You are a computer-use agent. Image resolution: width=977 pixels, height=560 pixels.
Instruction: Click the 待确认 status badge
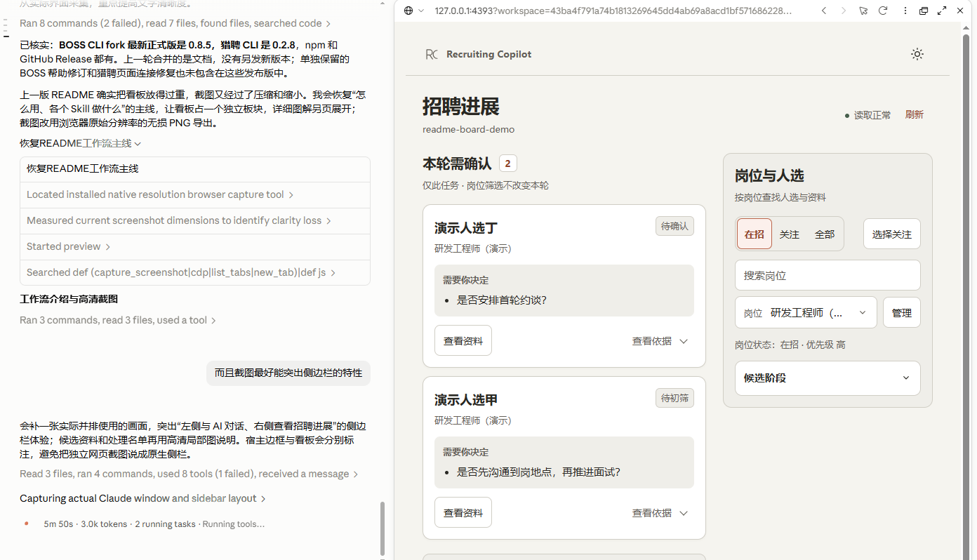coord(674,226)
